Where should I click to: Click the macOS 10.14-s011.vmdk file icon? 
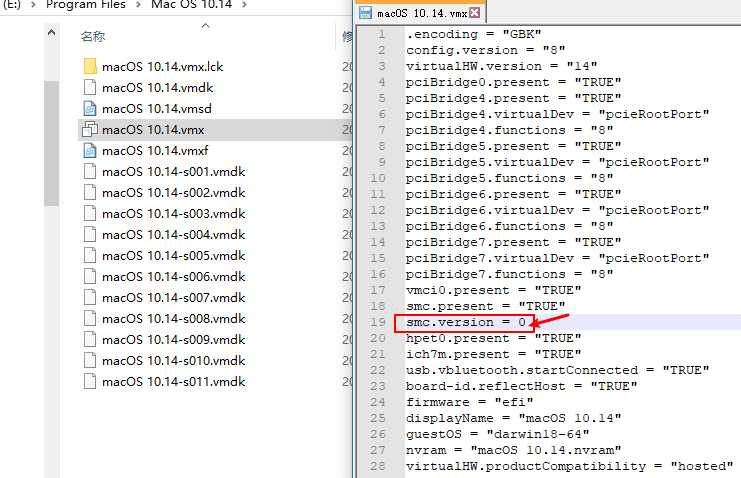click(90, 382)
